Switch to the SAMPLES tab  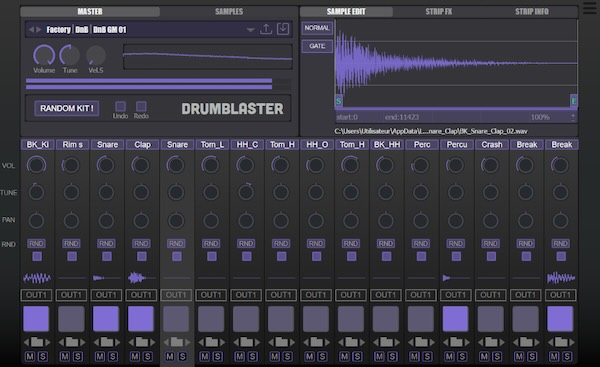[229, 11]
